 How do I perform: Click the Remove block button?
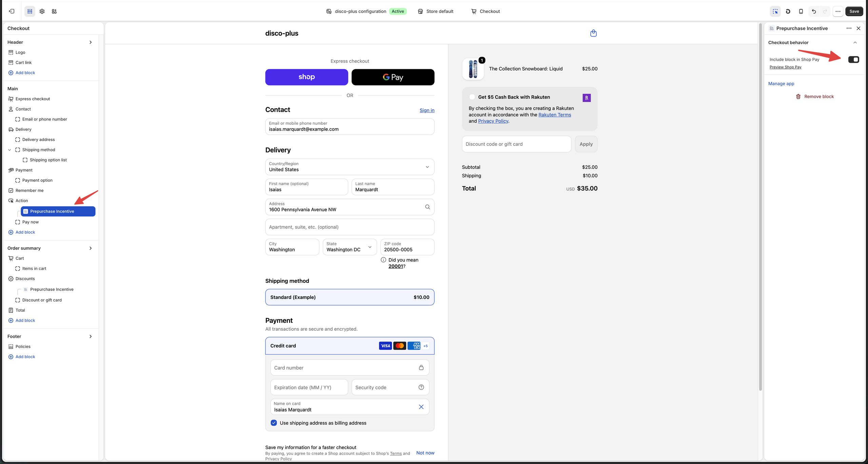pyautogui.click(x=814, y=97)
